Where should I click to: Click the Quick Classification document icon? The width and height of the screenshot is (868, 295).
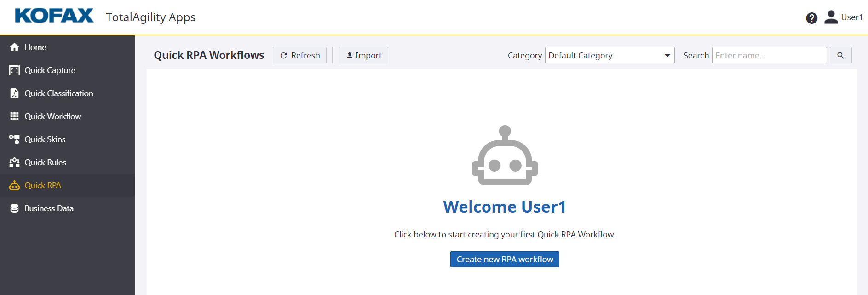click(15, 93)
